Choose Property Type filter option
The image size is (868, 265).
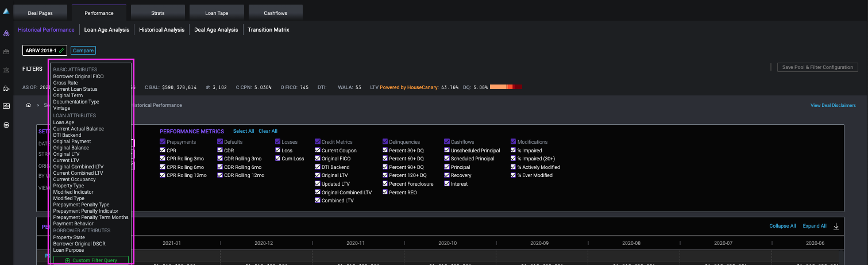pos(68,186)
